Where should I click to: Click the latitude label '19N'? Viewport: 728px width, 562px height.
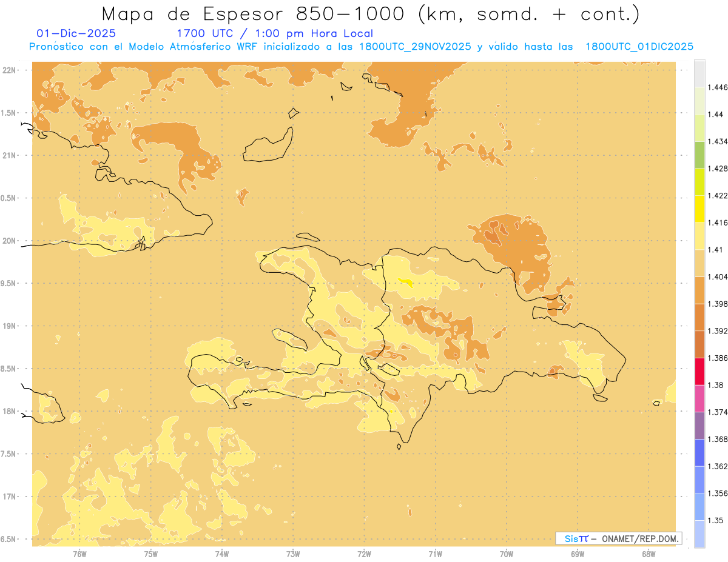tap(10, 326)
